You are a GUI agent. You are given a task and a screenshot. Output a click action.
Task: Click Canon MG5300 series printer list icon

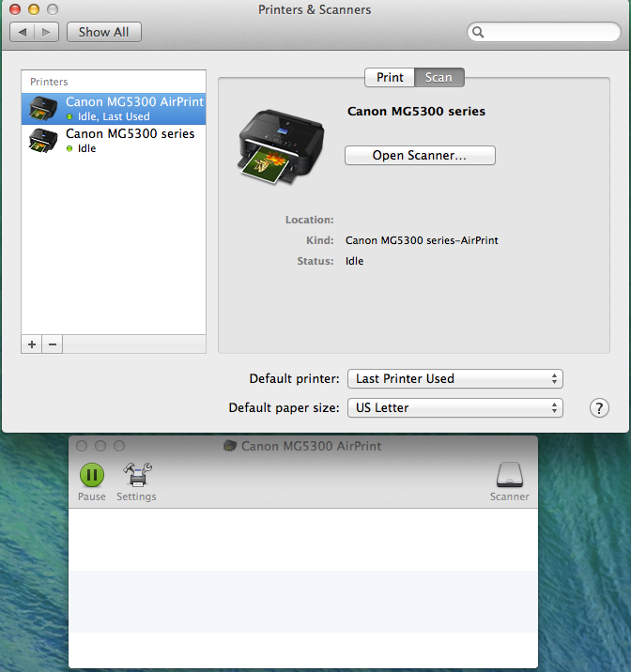43,141
